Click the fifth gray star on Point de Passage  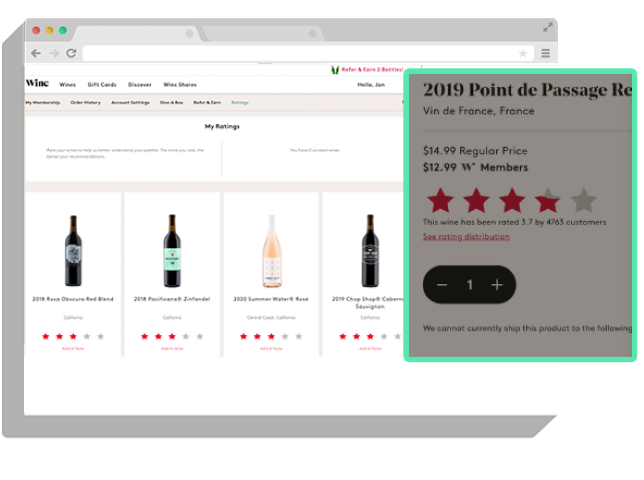[584, 200]
